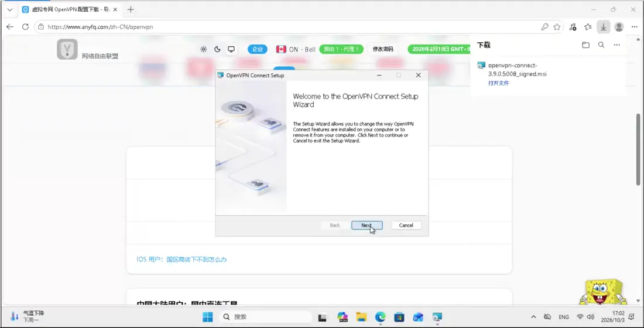The image size is (644, 328).
Task: Open Microsoft Store from the taskbar
Action: (399, 317)
